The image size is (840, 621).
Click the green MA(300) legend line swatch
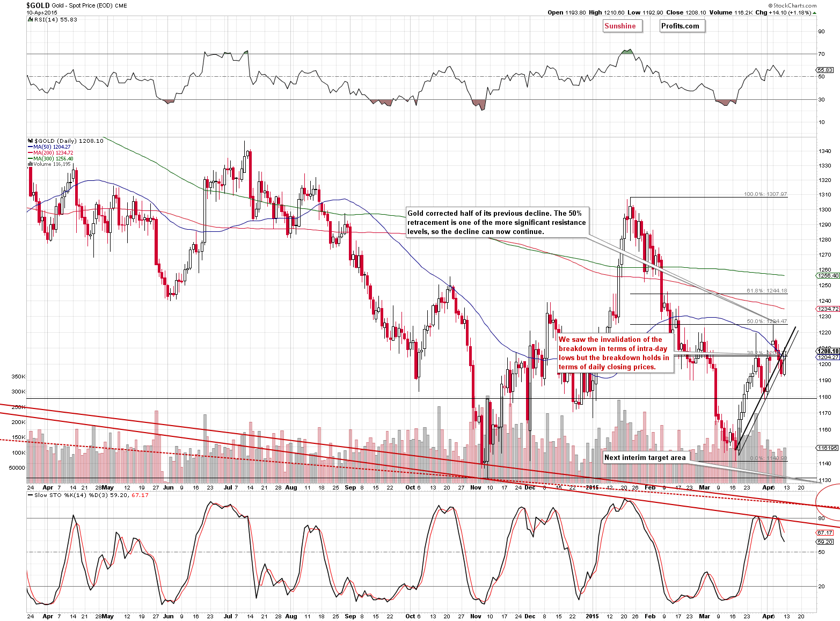[x=30, y=159]
